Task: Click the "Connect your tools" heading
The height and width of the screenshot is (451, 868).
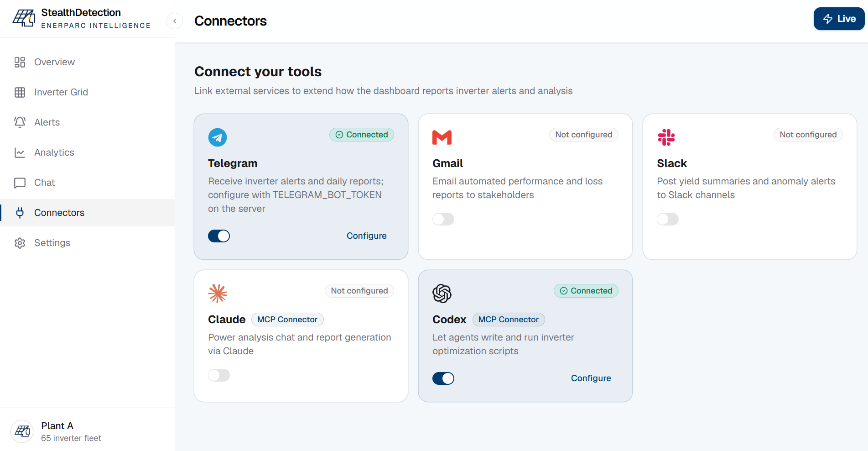Action: 258,72
